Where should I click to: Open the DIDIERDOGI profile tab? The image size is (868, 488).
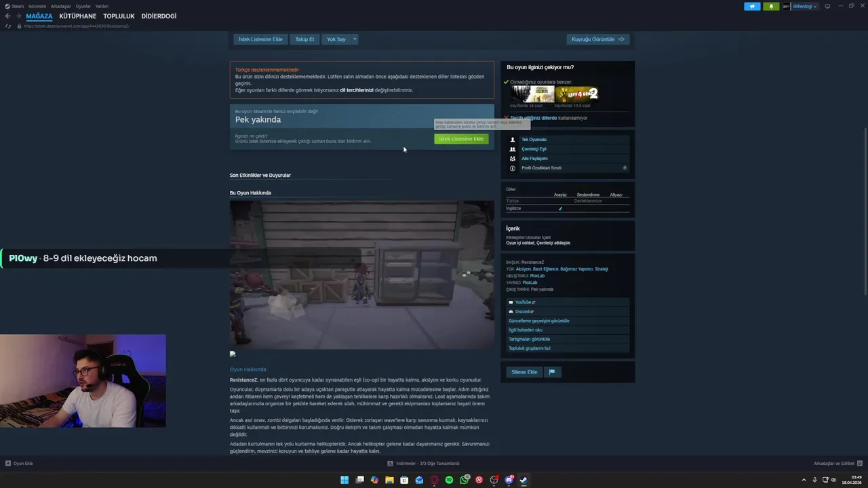coord(159,16)
